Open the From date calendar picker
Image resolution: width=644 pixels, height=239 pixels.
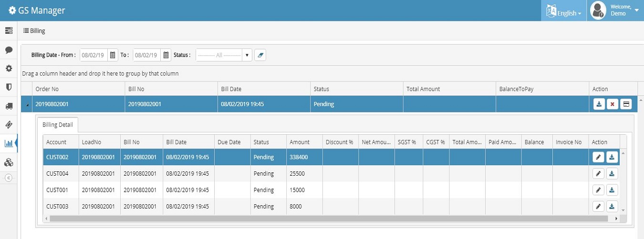click(x=113, y=55)
